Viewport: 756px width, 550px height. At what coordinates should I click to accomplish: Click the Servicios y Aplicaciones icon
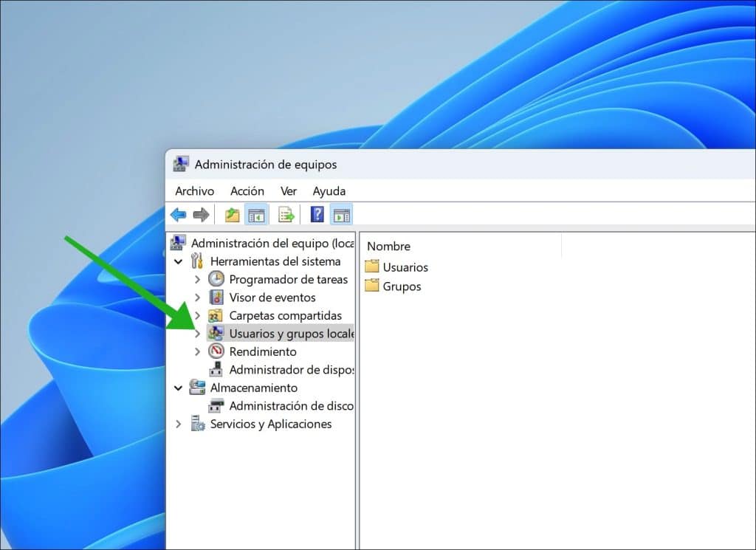tap(198, 424)
